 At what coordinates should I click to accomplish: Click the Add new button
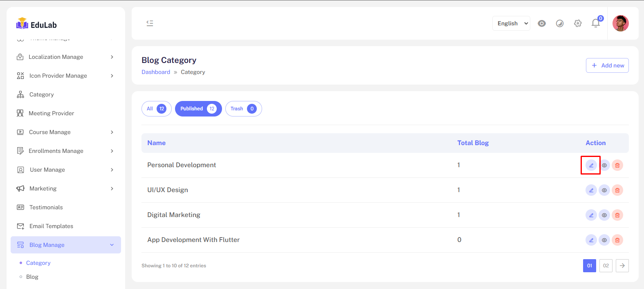coord(607,65)
